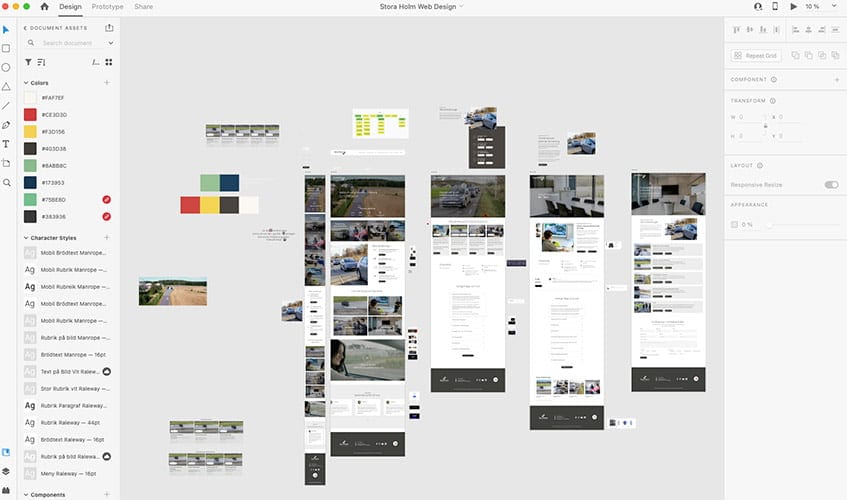Click the boolean Add (union) icon

[x=795, y=55]
